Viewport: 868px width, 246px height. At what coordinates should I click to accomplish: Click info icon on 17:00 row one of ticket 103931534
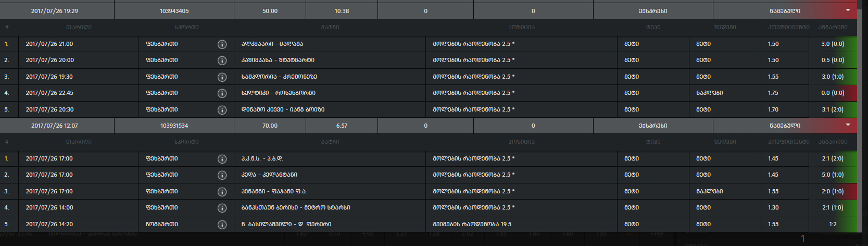point(222,159)
